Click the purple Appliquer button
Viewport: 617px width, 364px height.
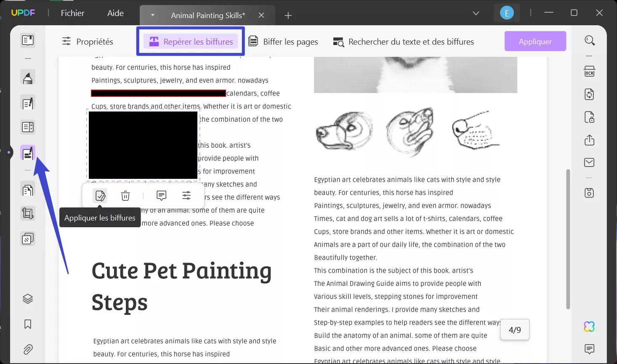pos(535,41)
